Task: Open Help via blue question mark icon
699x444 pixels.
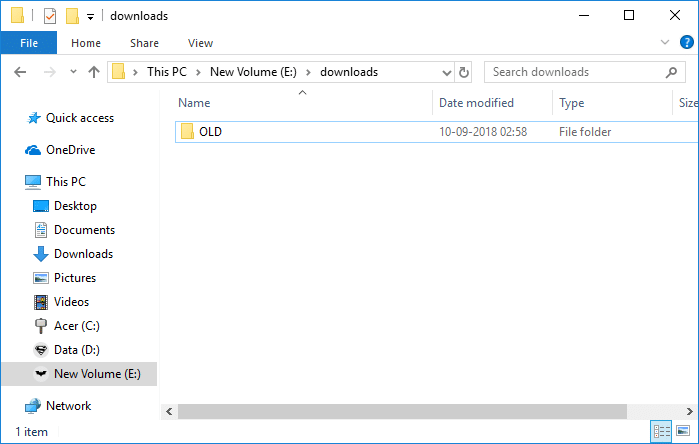Action: (x=687, y=42)
